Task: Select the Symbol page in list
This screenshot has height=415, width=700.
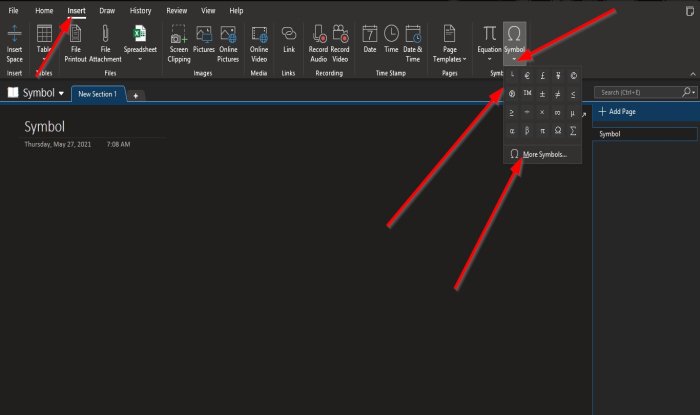Action: point(645,134)
